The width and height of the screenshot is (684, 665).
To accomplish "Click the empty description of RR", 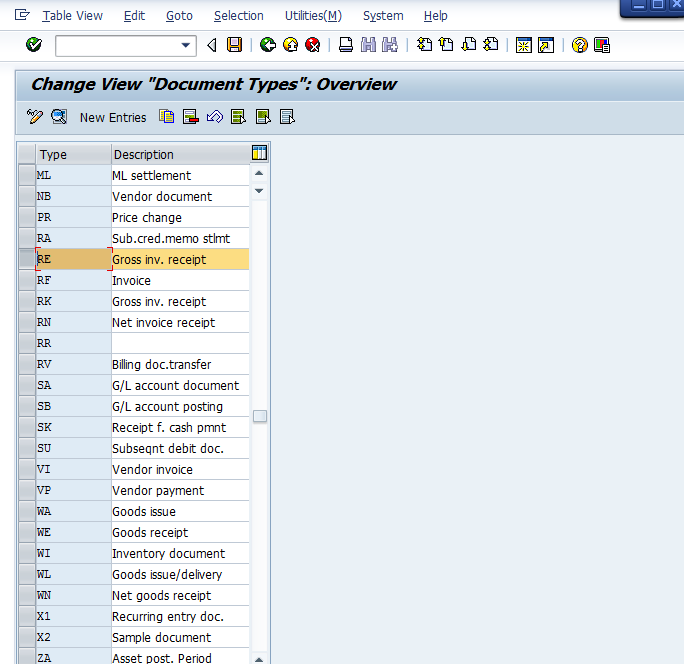I will pos(180,343).
